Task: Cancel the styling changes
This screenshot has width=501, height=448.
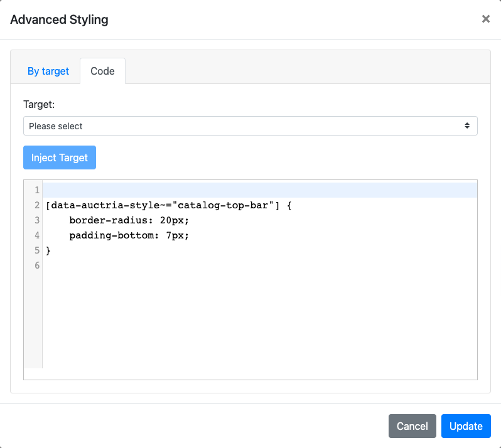Action: pyautogui.click(x=412, y=426)
